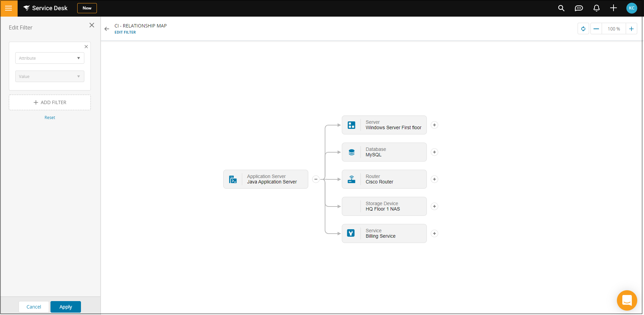Open the orange chat support widget
The height and width of the screenshot is (315, 644).
tap(627, 300)
